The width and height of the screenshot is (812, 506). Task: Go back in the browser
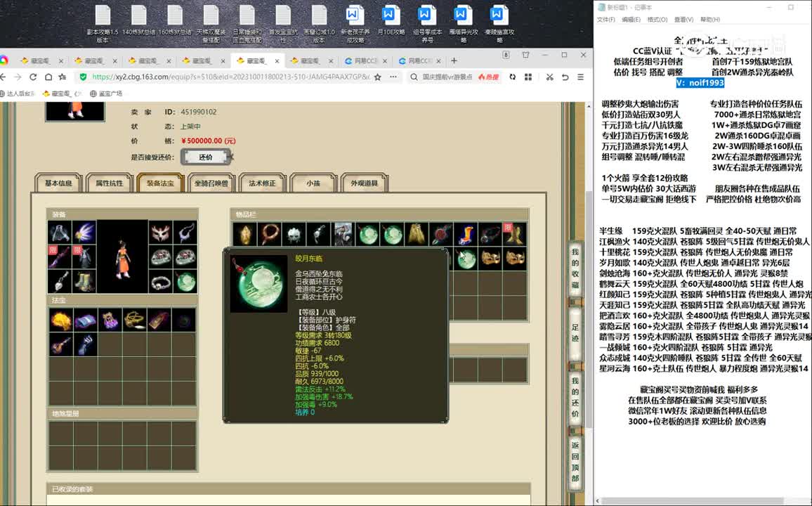click(3, 77)
